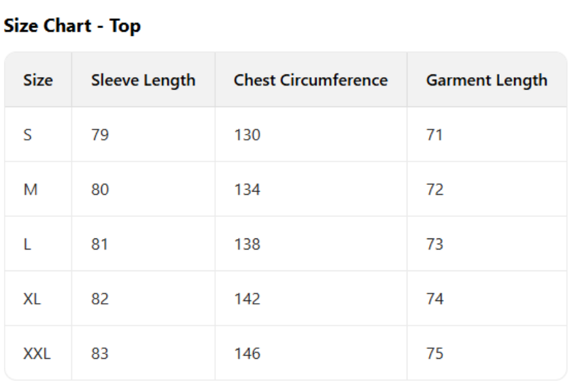The image size is (584, 392).
Task: Click garment length value 71
Action: pyautogui.click(x=434, y=135)
